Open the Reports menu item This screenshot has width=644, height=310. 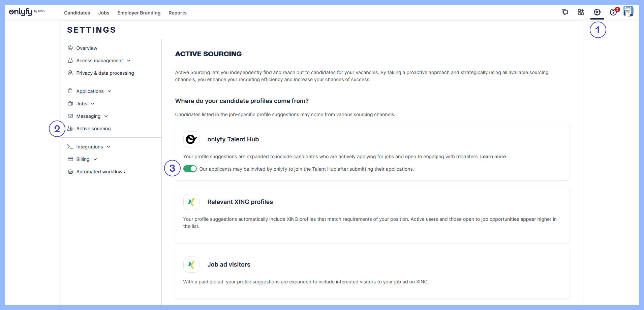[x=177, y=13]
